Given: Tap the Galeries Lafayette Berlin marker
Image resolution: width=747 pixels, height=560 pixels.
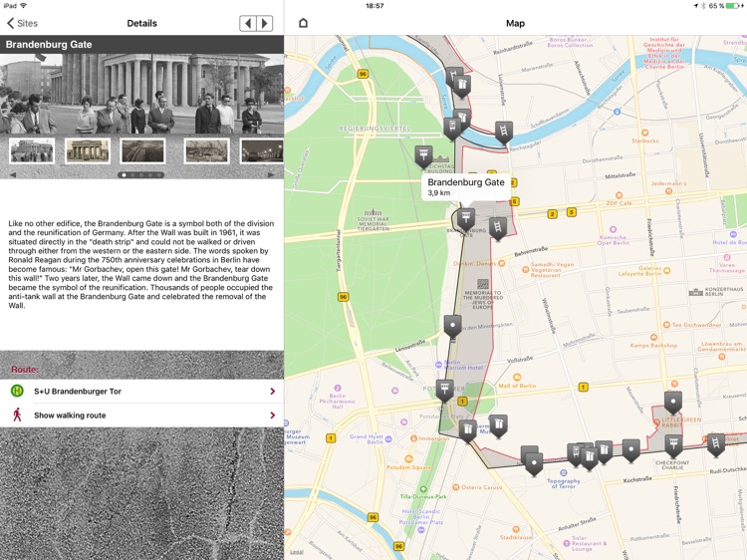Looking at the screenshot, I should 644,271.
